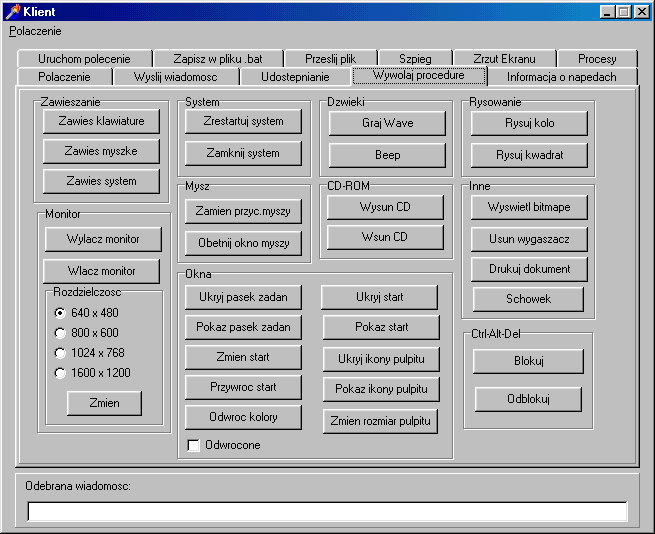Select the 640 x 480 resolution option
The image size is (655, 534).
[x=61, y=313]
